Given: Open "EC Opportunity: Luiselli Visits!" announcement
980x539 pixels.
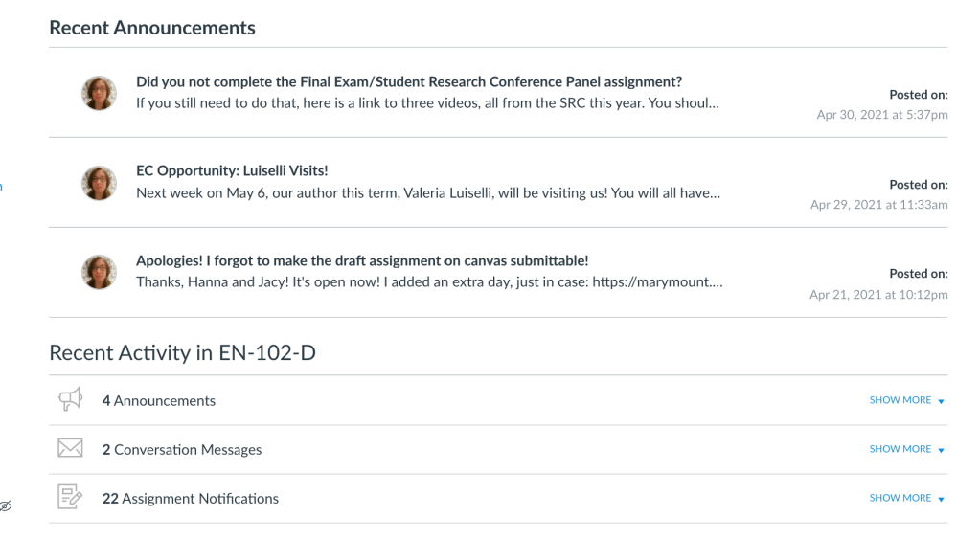Looking at the screenshot, I should pyautogui.click(x=232, y=171).
